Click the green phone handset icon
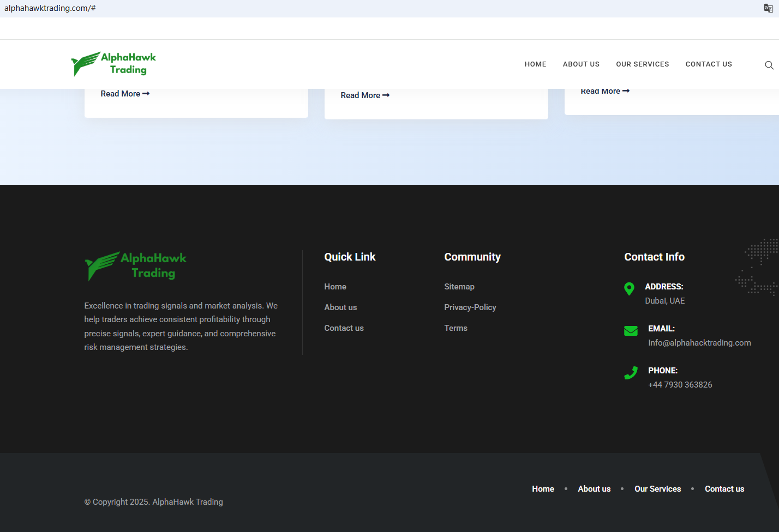 (x=631, y=373)
